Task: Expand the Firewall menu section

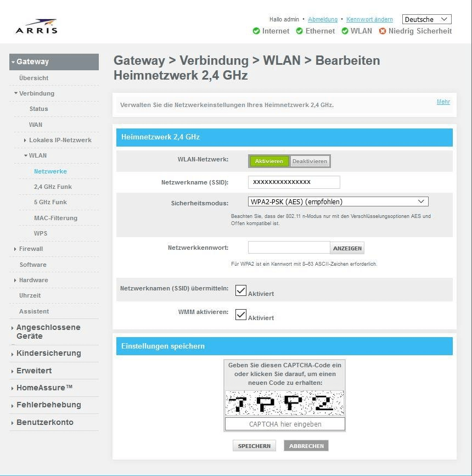Action: tap(31, 249)
